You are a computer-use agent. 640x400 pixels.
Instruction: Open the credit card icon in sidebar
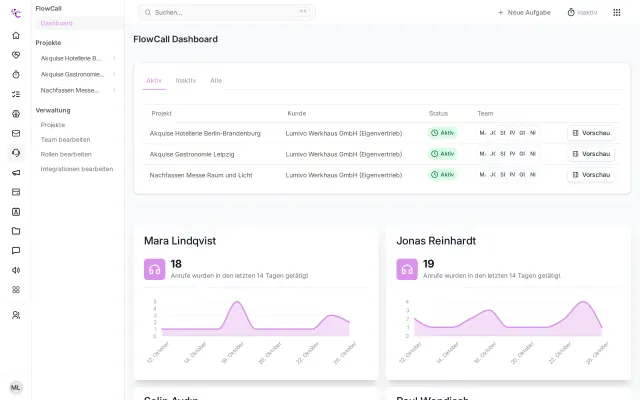(x=16, y=192)
